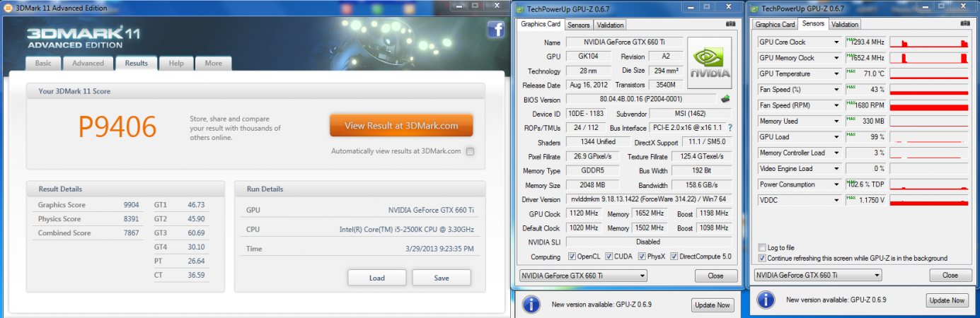Enable automatically view results at 3DMark.com

[x=471, y=151]
